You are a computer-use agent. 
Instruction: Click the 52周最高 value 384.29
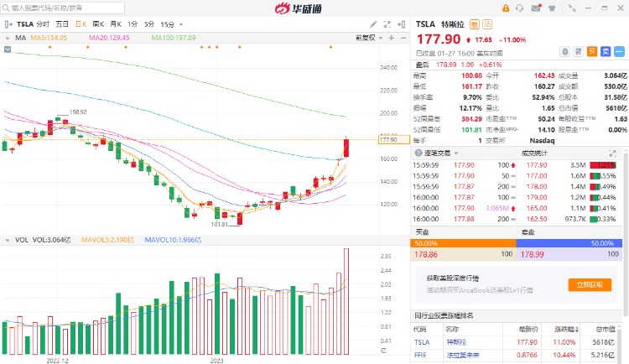(471, 119)
